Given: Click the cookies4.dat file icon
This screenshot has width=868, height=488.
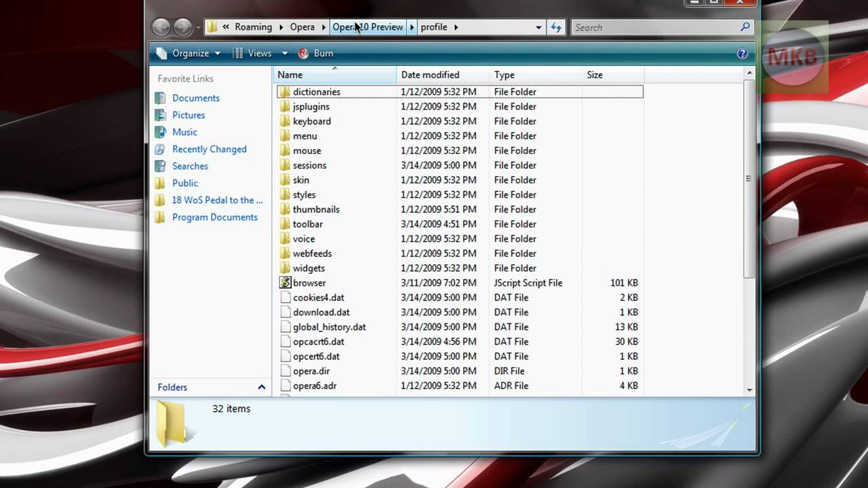Looking at the screenshot, I should point(285,298).
